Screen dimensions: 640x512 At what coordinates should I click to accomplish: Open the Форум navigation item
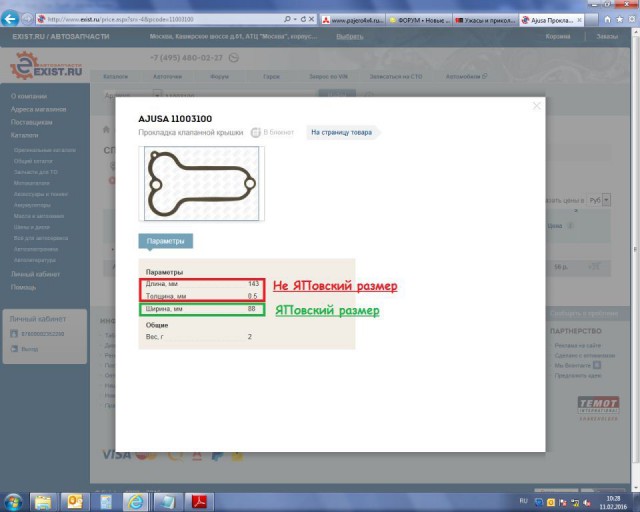tap(219, 76)
